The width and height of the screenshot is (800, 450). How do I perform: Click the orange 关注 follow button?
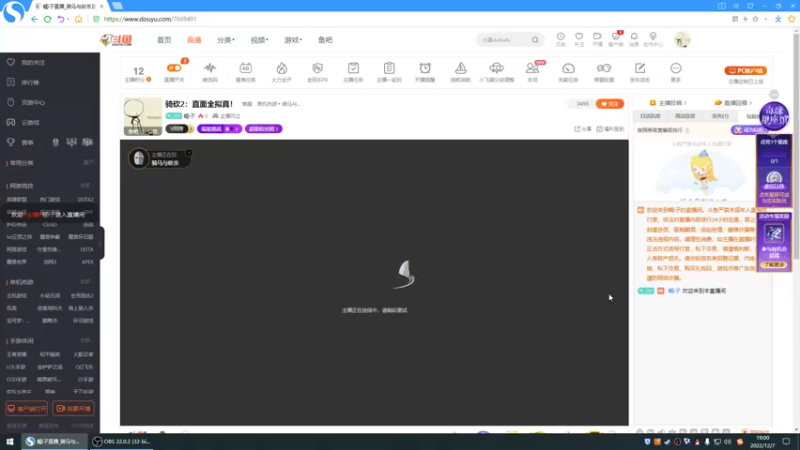(610, 104)
